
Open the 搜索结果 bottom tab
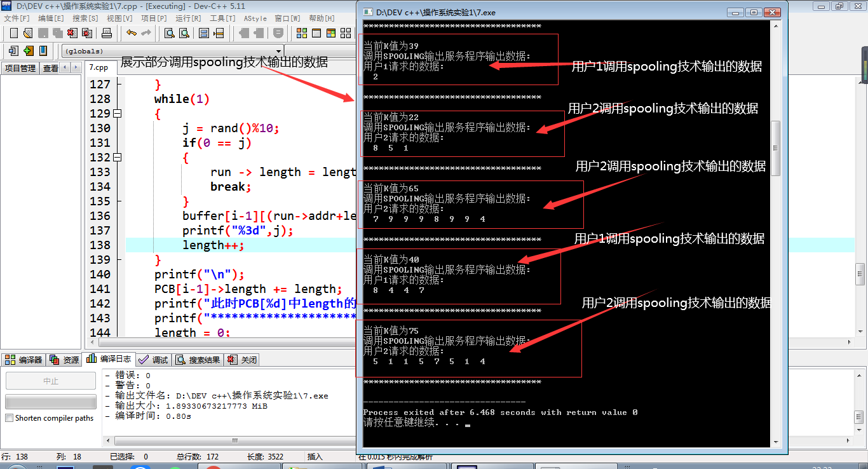coord(198,360)
